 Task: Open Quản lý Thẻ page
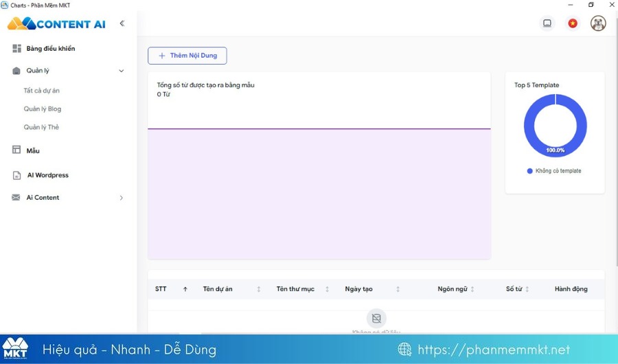point(41,127)
